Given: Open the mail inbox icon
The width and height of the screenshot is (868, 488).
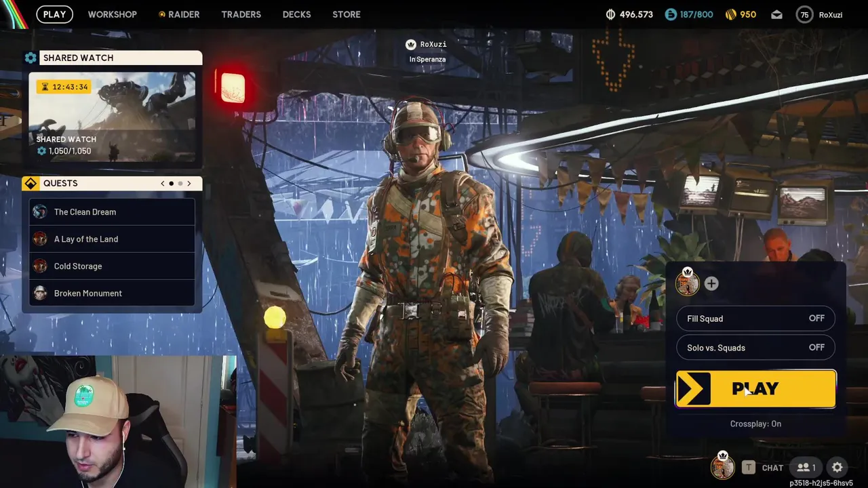Looking at the screenshot, I should click(776, 14).
